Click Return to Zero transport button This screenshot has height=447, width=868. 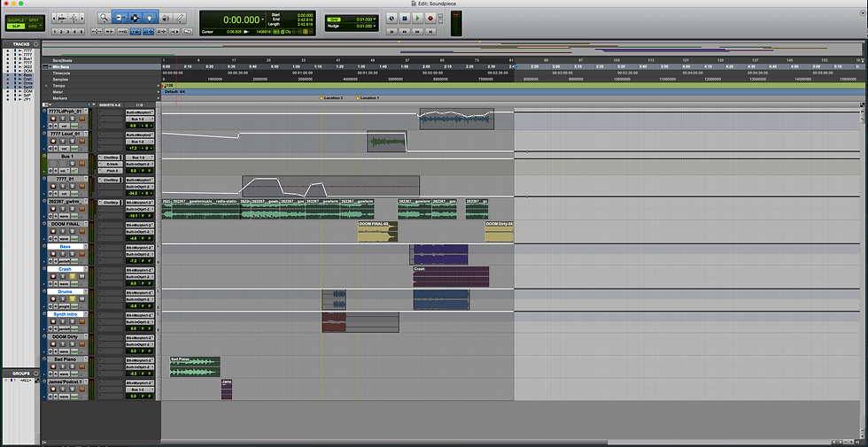[391, 32]
